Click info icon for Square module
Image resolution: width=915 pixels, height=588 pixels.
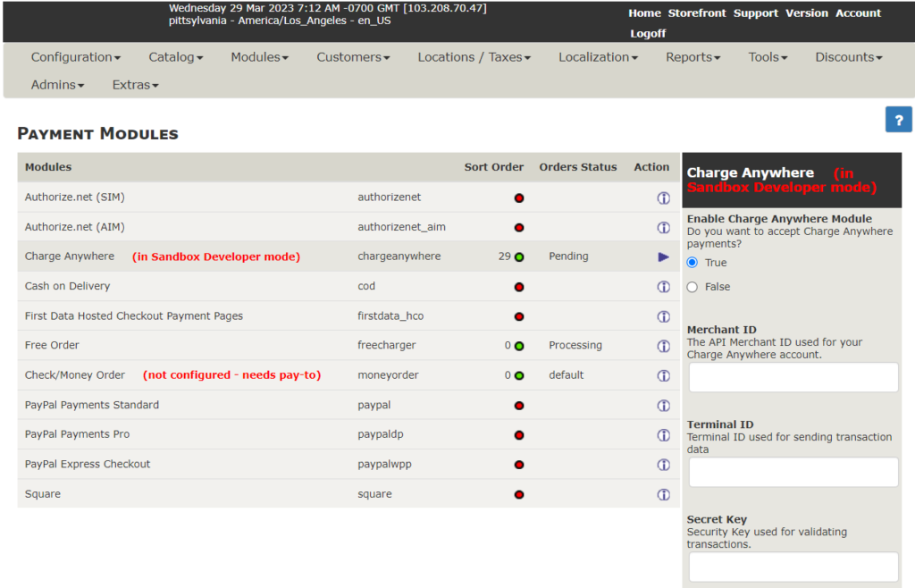pyautogui.click(x=664, y=495)
